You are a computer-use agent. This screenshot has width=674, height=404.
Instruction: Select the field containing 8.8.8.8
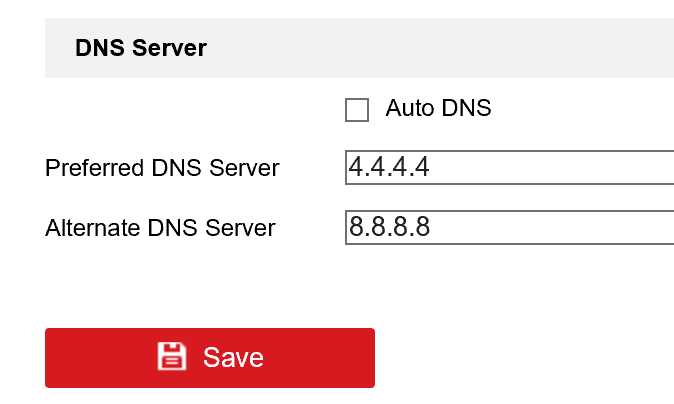(510, 227)
